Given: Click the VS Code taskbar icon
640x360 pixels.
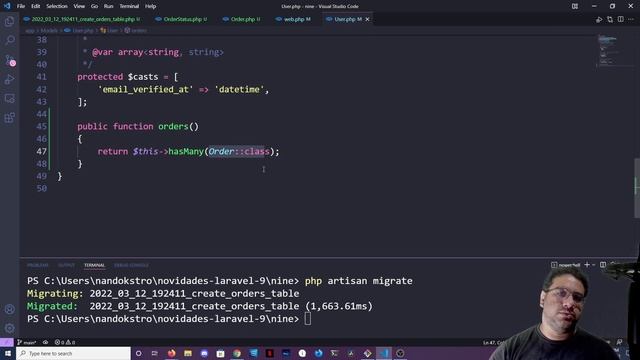Looking at the screenshot, I should [x=384, y=353].
